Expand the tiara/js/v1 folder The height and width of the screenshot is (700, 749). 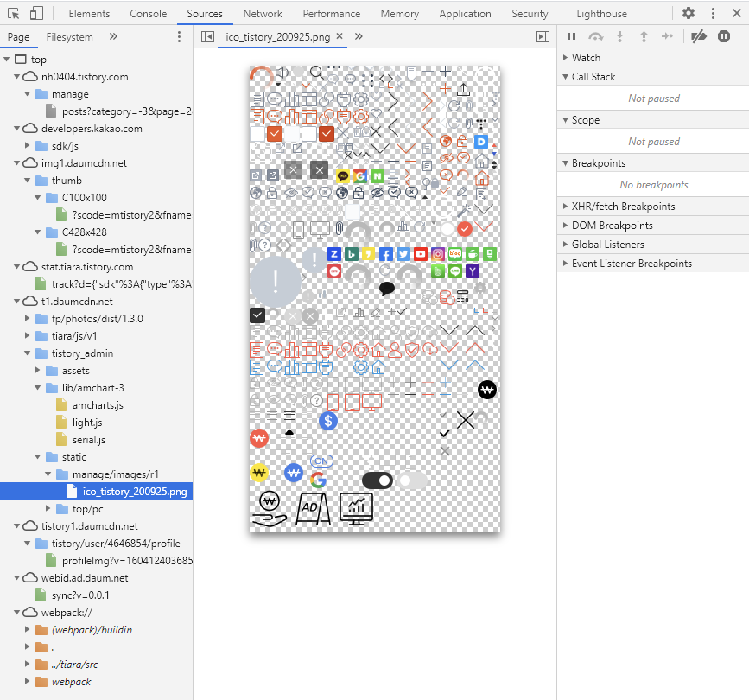click(28, 335)
